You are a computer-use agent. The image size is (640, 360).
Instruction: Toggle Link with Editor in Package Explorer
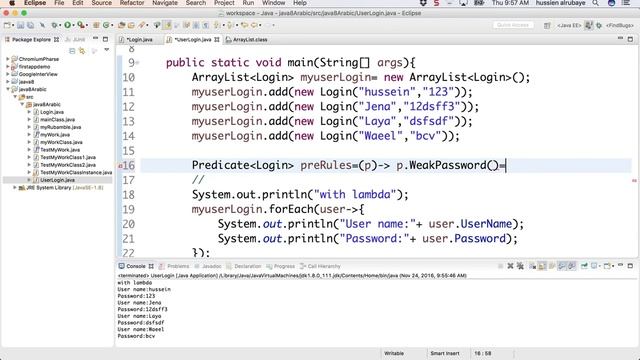82,51
